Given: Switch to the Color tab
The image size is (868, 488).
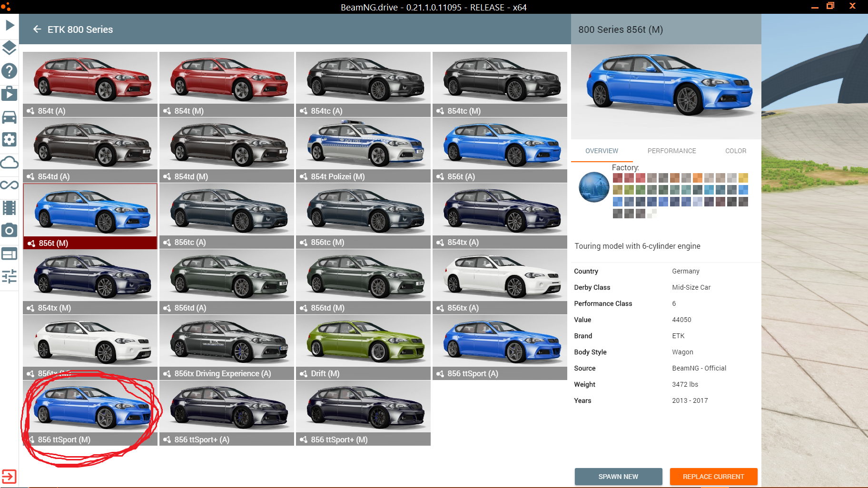Looking at the screenshot, I should coord(736,151).
